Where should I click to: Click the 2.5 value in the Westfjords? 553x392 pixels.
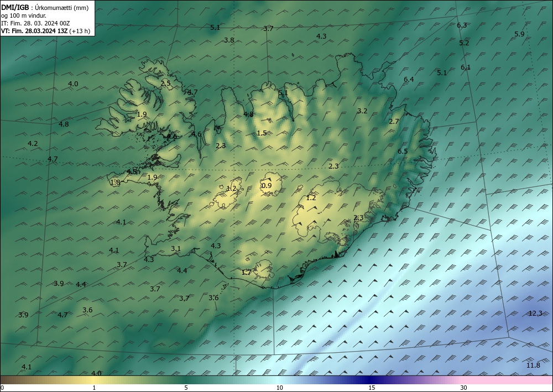[165, 83]
